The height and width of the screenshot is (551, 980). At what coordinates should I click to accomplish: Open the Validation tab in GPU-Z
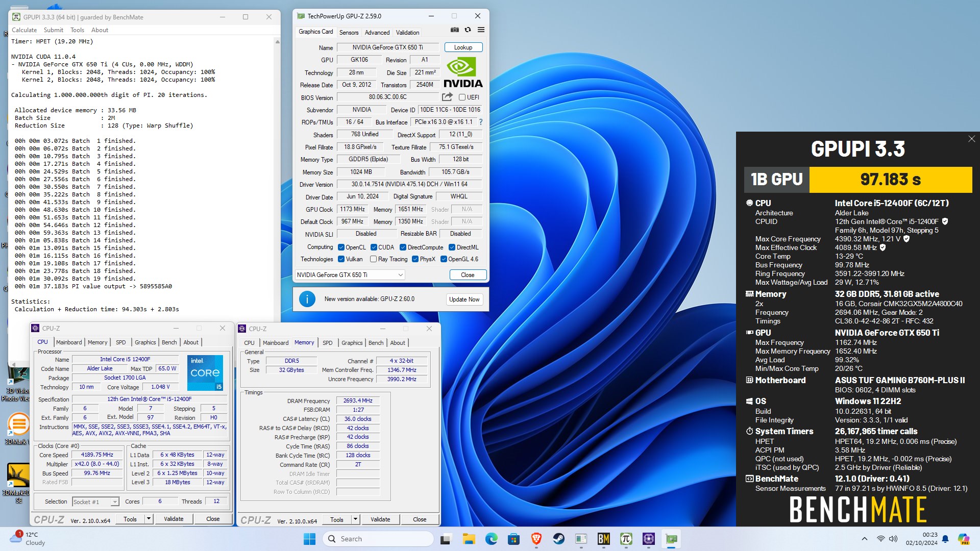coord(407,33)
